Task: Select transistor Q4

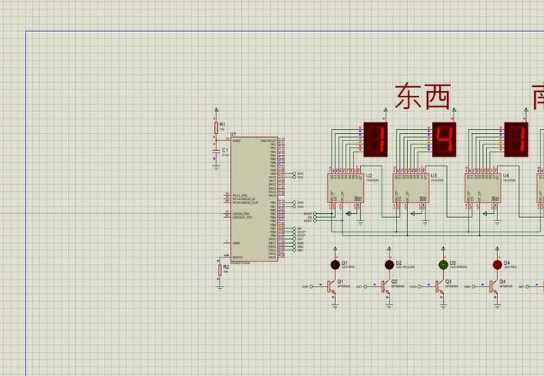Action: coord(494,287)
